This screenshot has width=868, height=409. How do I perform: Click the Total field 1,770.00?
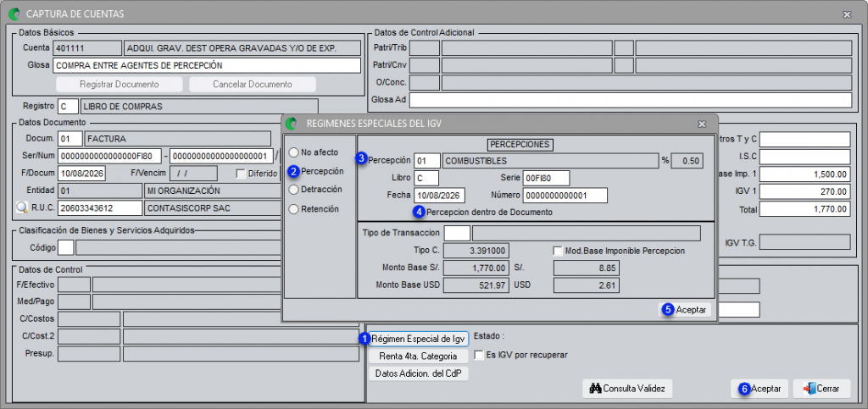805,209
